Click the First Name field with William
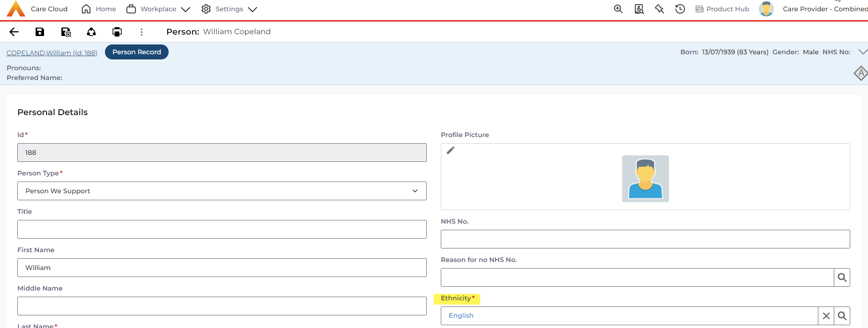This screenshot has height=328, width=868. click(222, 268)
